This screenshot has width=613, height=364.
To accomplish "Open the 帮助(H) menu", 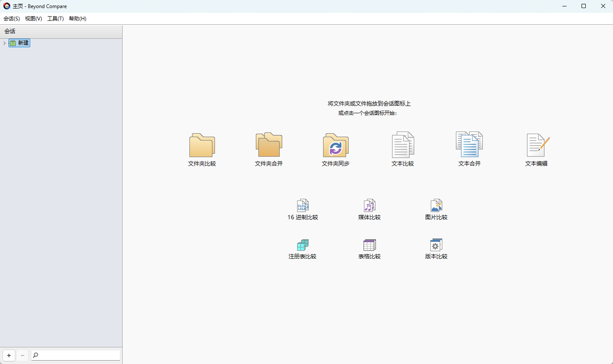I will click(77, 18).
